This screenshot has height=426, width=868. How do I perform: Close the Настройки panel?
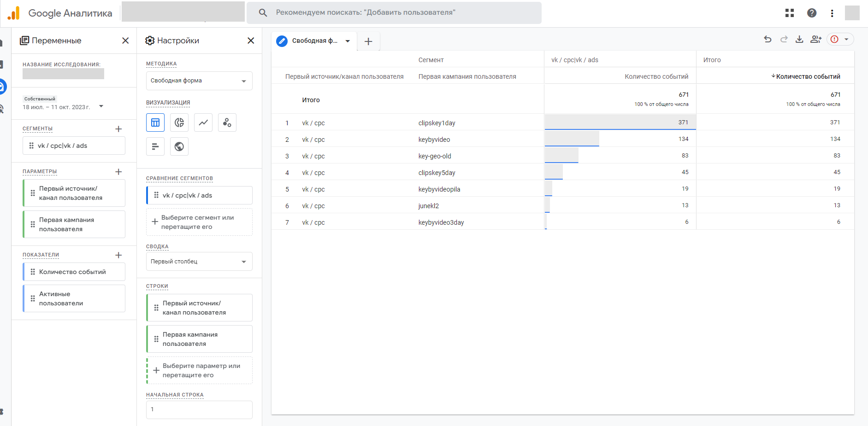point(251,41)
